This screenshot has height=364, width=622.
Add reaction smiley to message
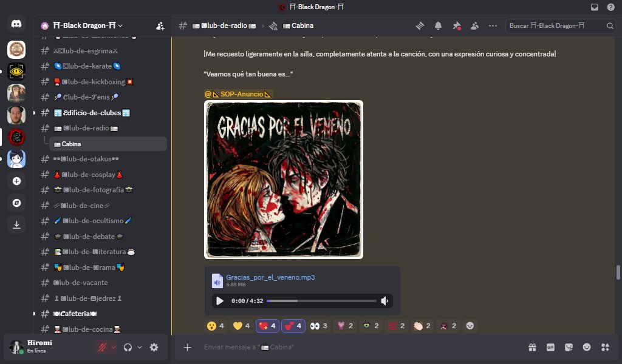[x=470, y=326]
